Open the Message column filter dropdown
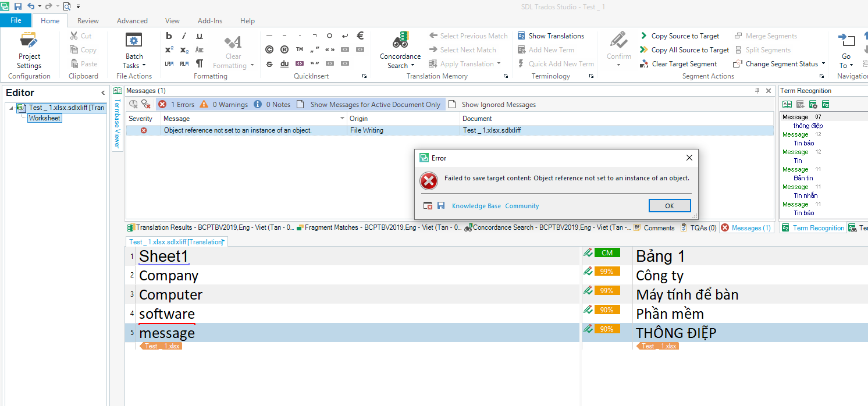Viewport: 868px width, 406px height. tap(342, 119)
